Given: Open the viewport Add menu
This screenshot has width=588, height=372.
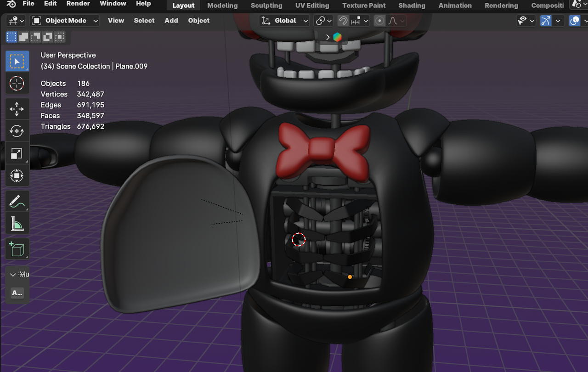Looking at the screenshot, I should 171,21.
